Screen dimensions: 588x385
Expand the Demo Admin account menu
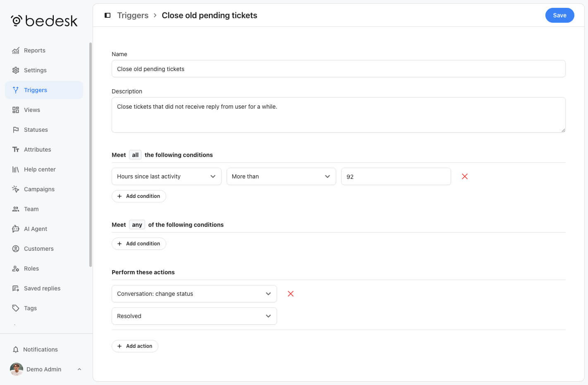79,369
